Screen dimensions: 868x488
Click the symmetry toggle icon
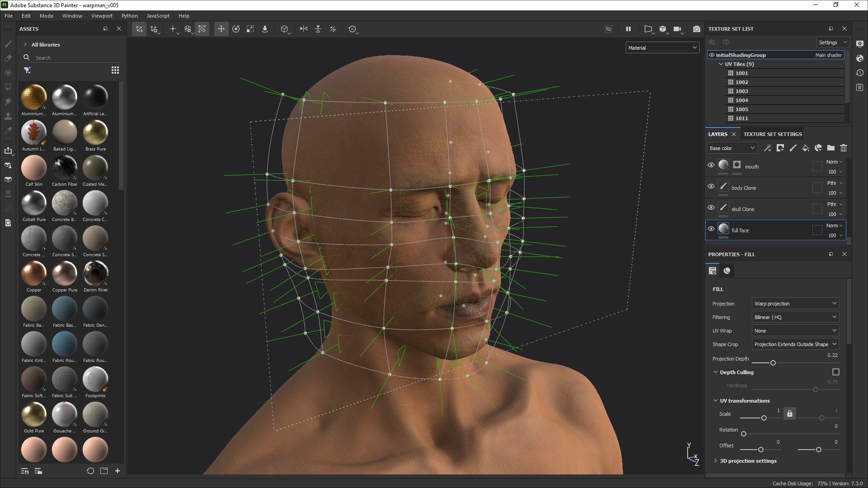[304, 29]
